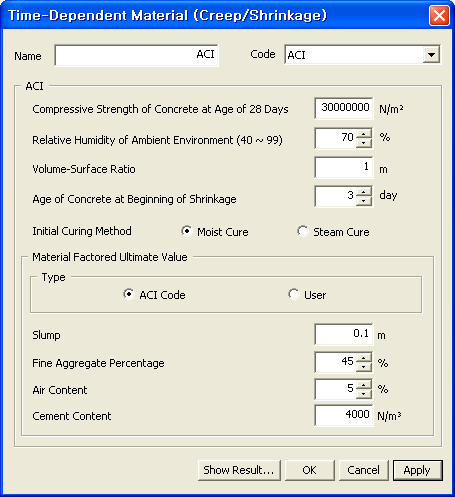Viewport: 455px width, 497px height.
Task: Click the Compressive Strength input field
Action: tap(344, 108)
